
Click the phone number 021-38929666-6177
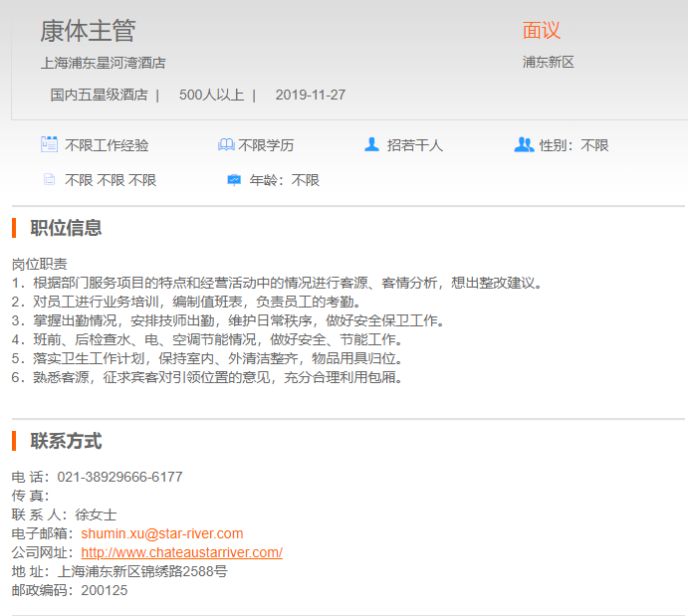click(119, 477)
